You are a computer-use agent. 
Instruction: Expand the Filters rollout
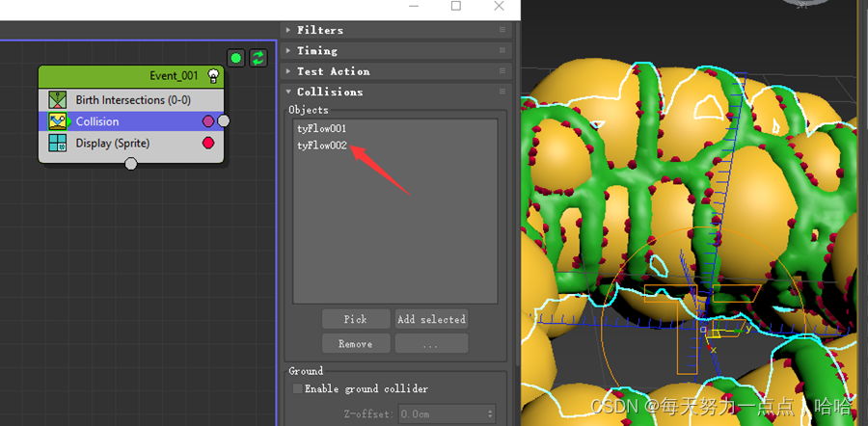395,30
